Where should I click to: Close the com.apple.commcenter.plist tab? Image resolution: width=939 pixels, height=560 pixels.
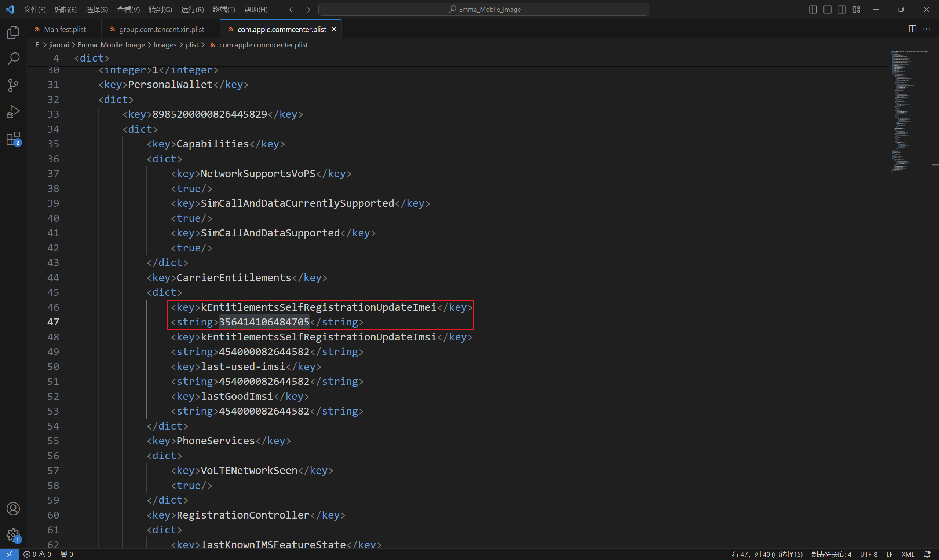(x=334, y=29)
